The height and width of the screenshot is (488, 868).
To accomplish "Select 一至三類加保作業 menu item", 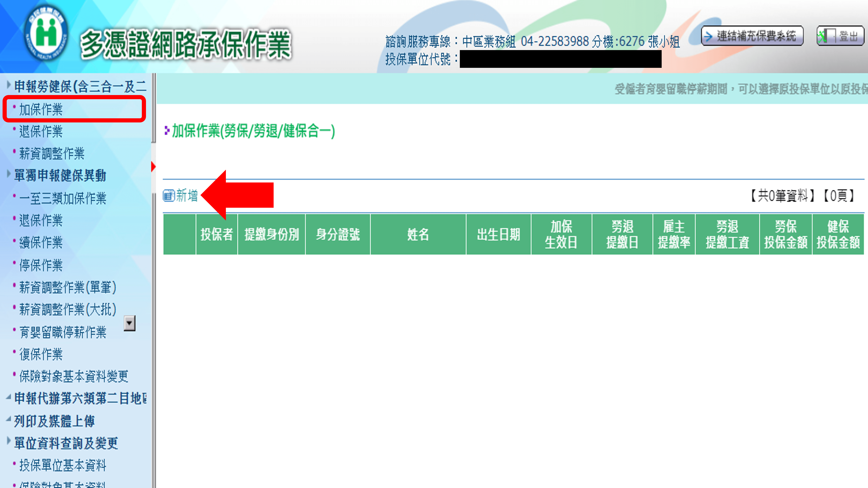I will [63, 198].
